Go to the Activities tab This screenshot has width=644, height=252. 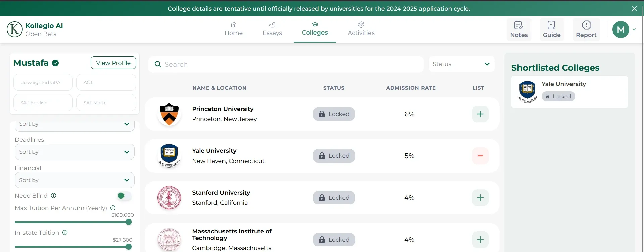361,29
